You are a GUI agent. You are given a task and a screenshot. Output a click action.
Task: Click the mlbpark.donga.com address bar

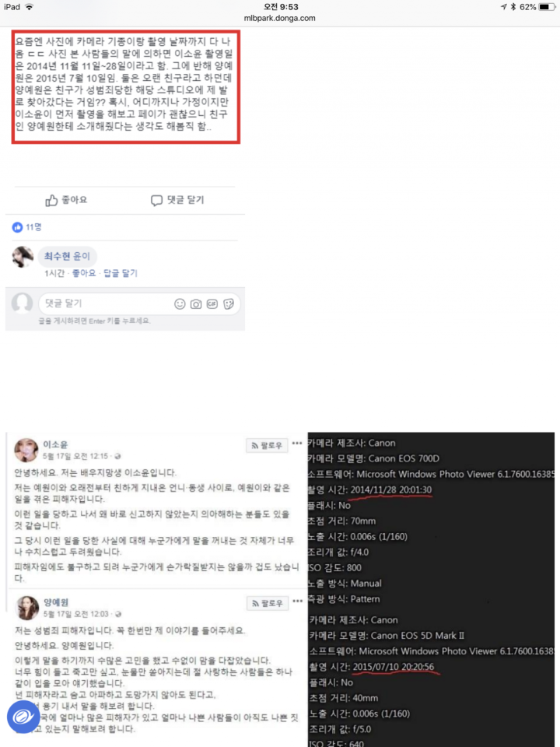(280, 19)
